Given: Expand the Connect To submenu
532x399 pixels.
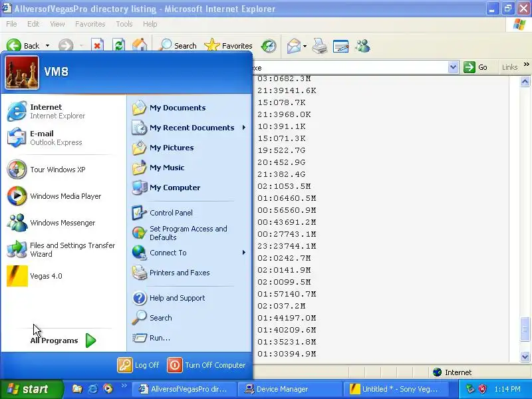Looking at the screenshot, I should coord(190,253).
